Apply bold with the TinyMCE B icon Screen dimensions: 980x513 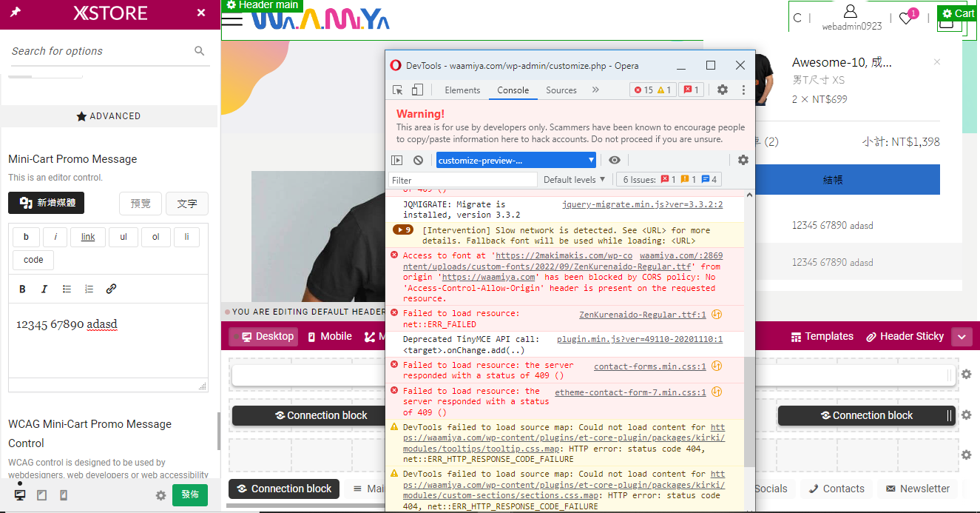tap(22, 289)
